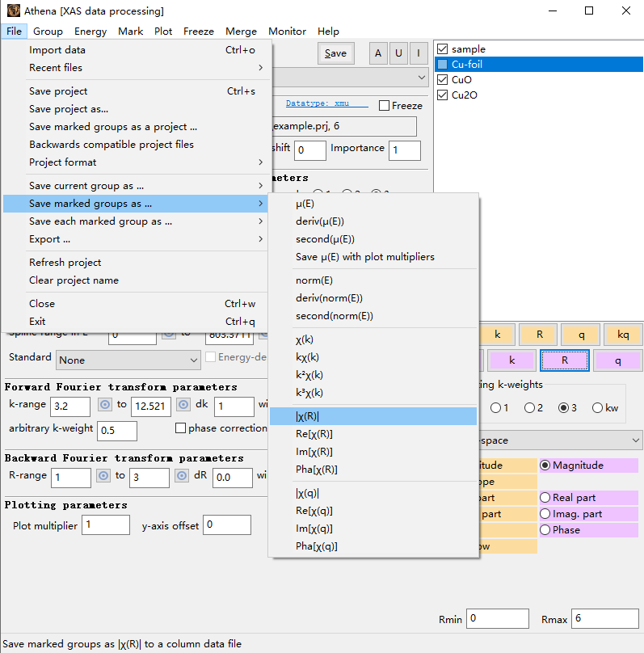
Task: Plot current group with purple q button
Action: pos(618,360)
